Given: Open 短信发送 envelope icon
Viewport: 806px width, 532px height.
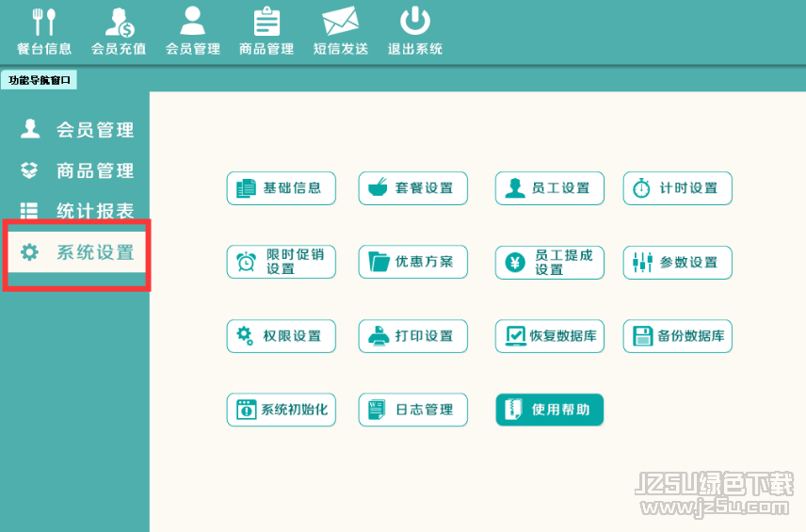Looking at the screenshot, I should [x=340, y=22].
